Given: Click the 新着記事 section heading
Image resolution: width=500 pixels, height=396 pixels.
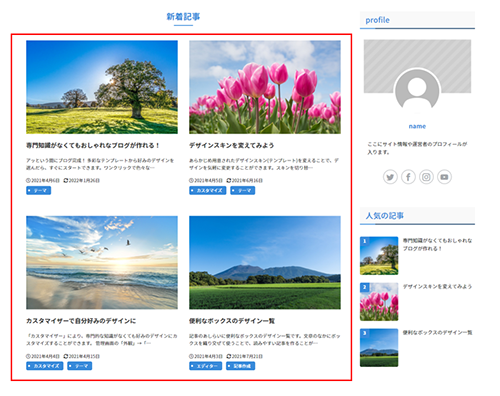Looking at the screenshot, I should pos(183,17).
